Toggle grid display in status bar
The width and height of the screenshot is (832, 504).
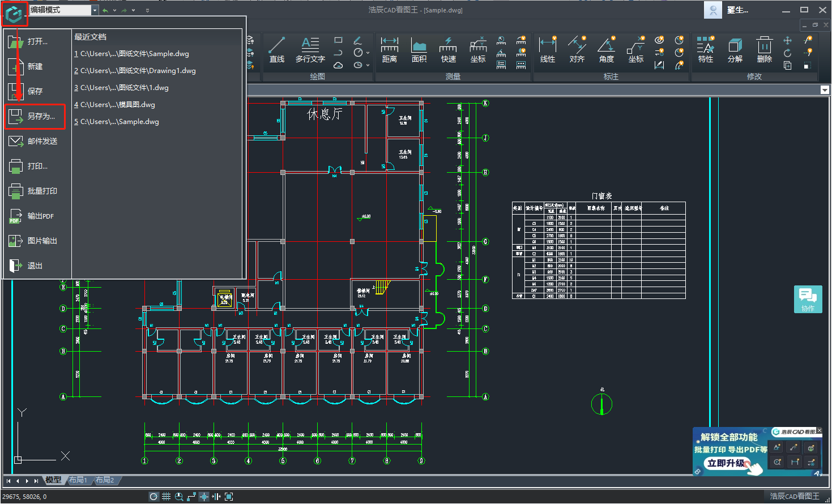pos(166,497)
